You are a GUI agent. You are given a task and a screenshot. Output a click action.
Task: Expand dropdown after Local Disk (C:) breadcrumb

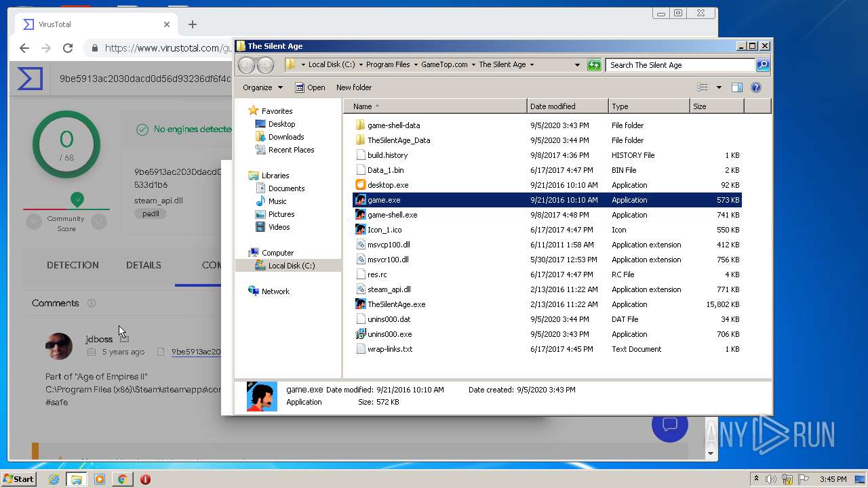pos(361,65)
